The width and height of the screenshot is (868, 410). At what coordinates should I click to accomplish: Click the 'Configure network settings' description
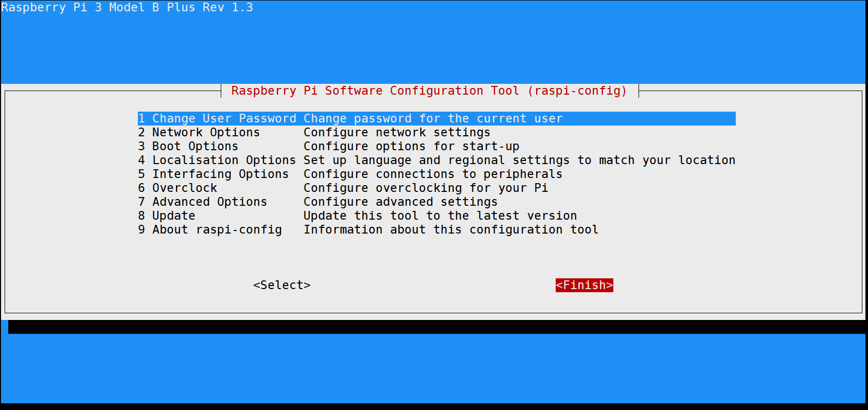(397, 133)
